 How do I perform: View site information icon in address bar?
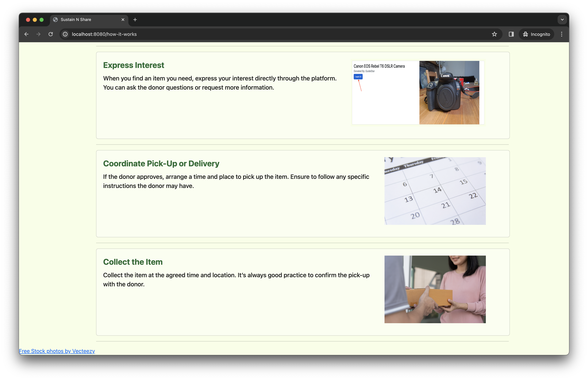[65, 34]
